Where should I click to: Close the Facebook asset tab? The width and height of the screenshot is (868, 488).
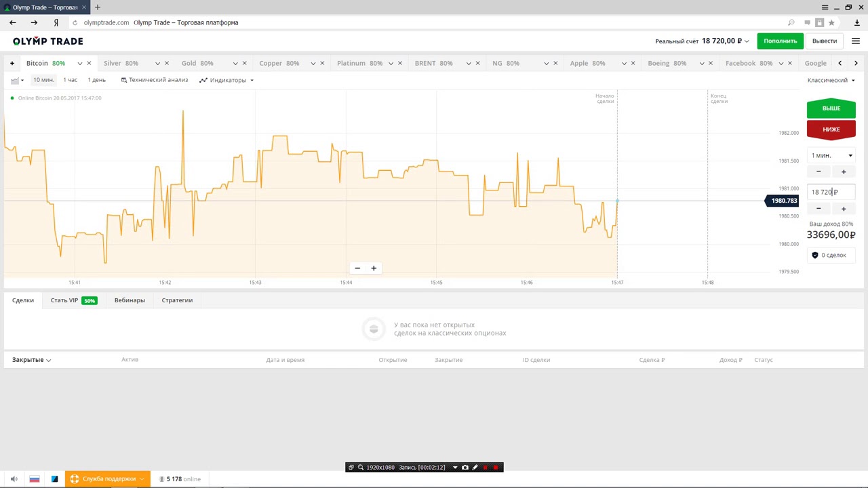click(790, 63)
